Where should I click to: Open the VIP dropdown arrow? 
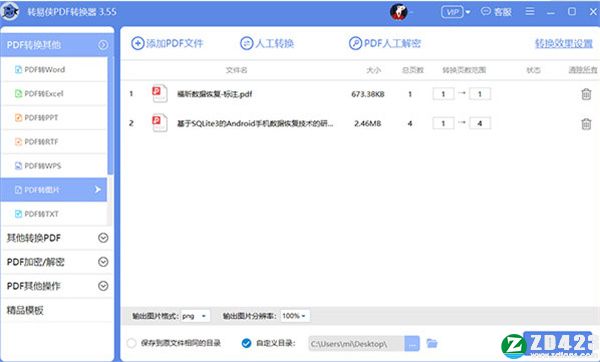pyautogui.click(x=468, y=12)
